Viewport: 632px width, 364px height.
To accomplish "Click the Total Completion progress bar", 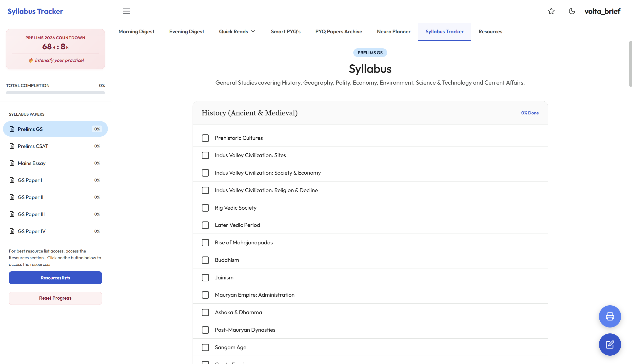I will pos(55,93).
